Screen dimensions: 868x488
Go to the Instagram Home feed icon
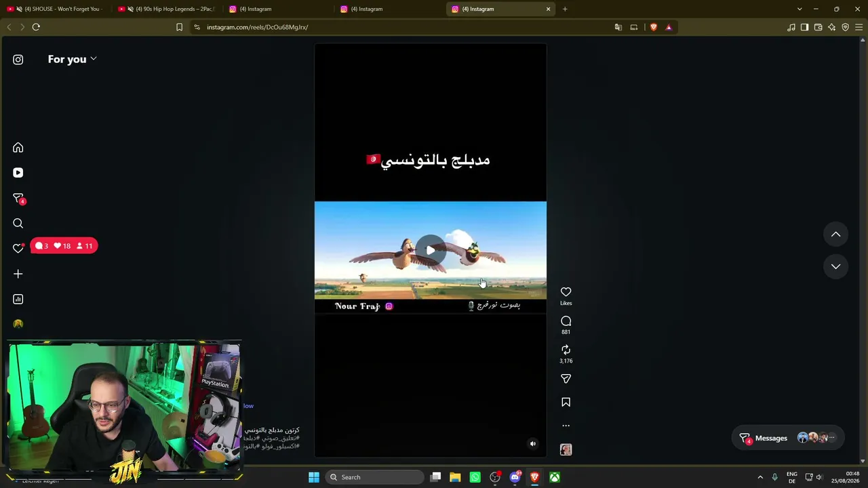click(x=18, y=148)
